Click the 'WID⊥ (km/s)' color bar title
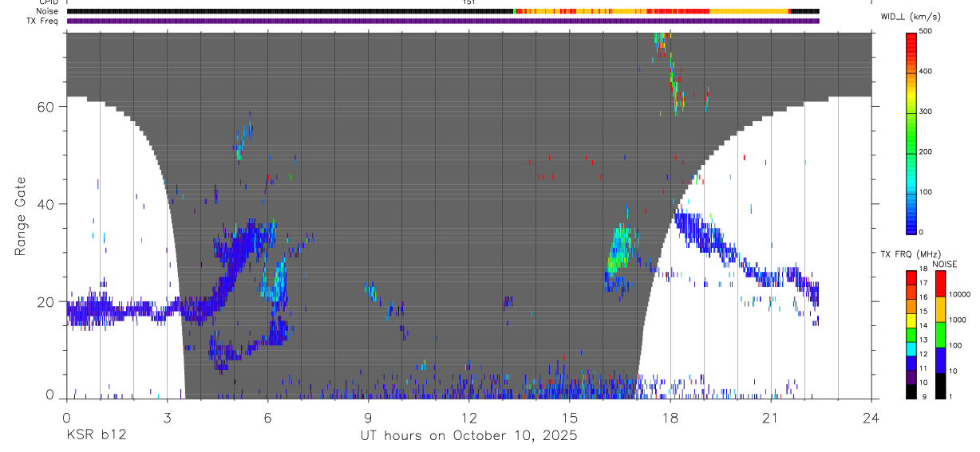 (911, 17)
